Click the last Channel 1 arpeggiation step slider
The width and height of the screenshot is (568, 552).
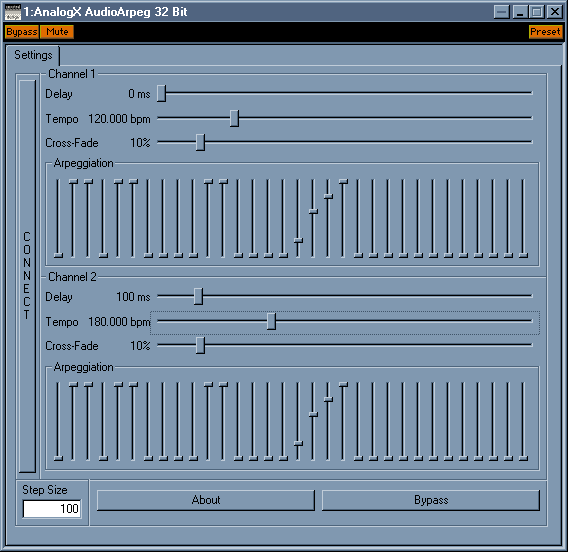[x=523, y=218]
